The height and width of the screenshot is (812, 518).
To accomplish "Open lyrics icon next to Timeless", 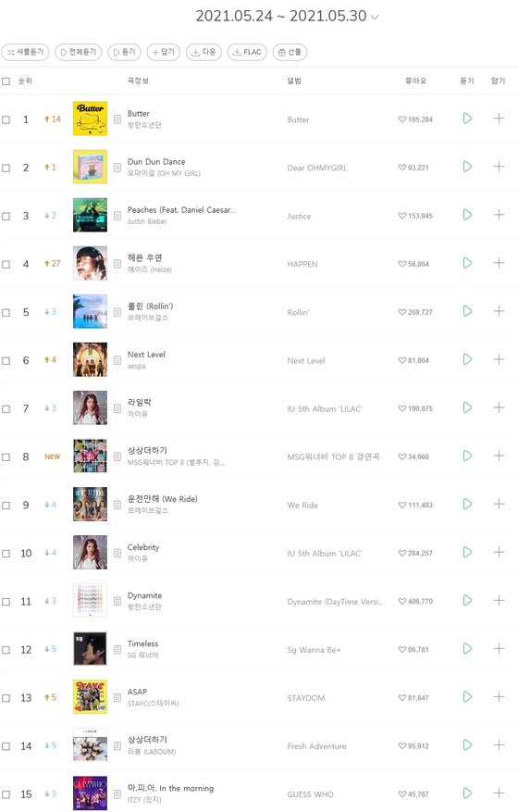I will pos(117,649).
